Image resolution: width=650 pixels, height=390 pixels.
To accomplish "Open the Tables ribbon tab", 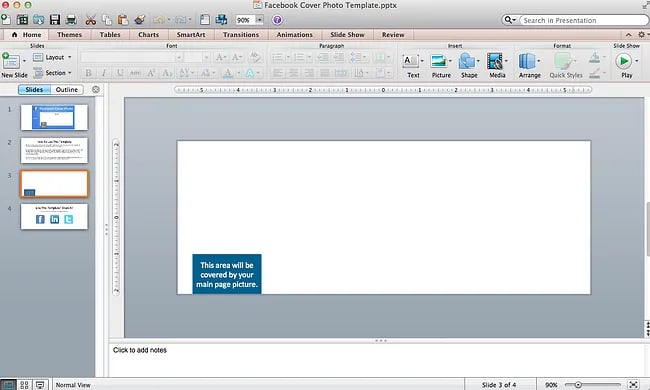I will pyautogui.click(x=110, y=35).
